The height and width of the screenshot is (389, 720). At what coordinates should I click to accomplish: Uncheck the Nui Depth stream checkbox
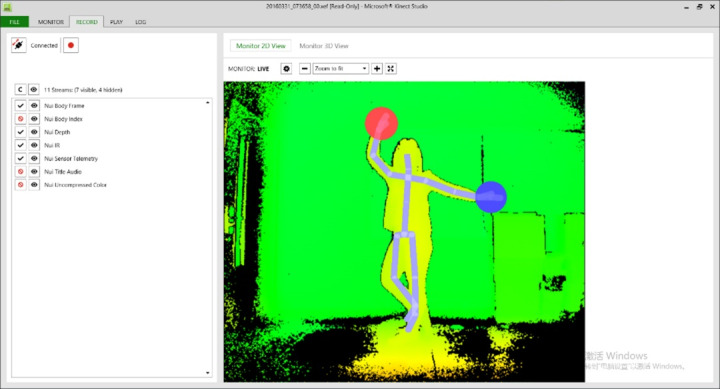(20, 132)
